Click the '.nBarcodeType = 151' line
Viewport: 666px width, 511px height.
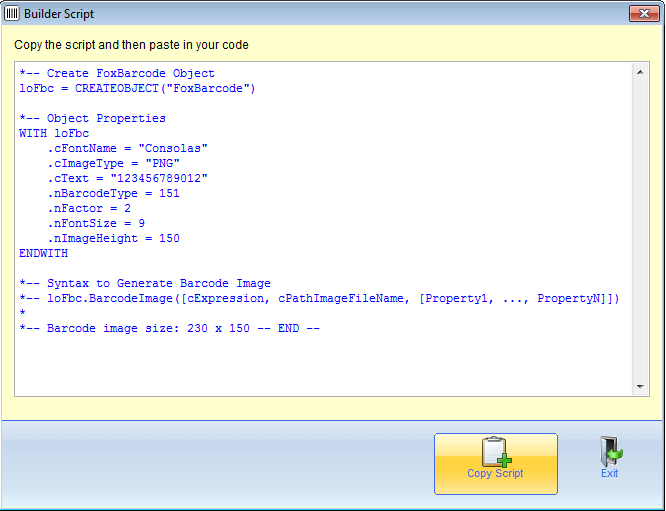point(113,193)
